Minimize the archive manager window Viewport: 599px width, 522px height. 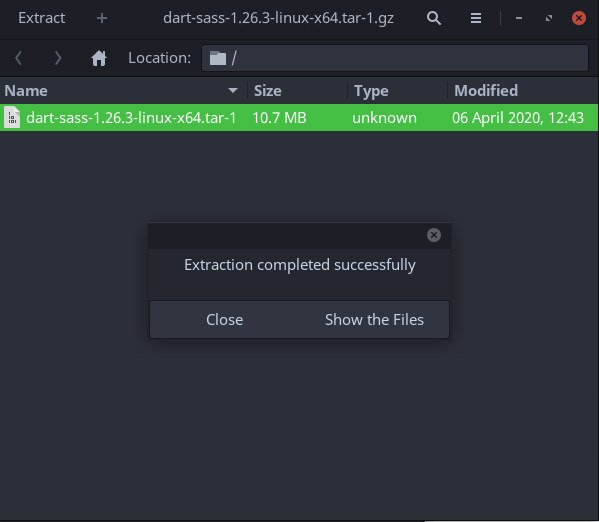pyautogui.click(x=518, y=18)
